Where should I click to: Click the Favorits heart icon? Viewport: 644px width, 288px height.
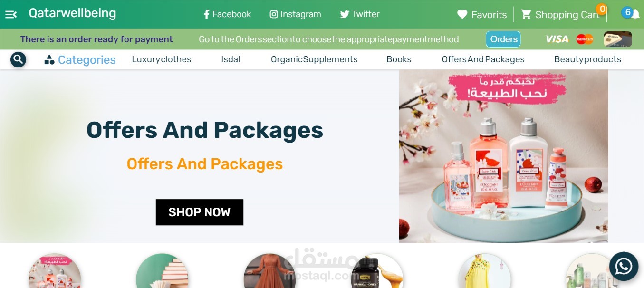(x=462, y=15)
